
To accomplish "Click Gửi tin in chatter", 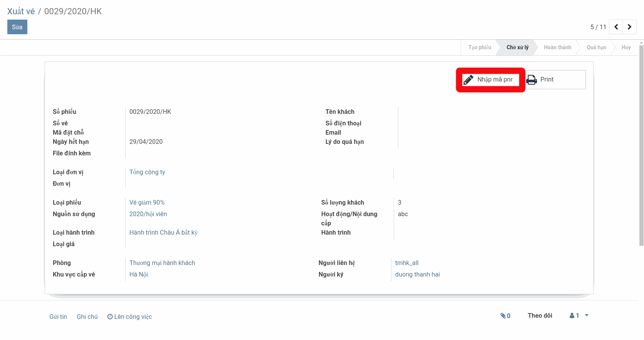I will (58, 317).
